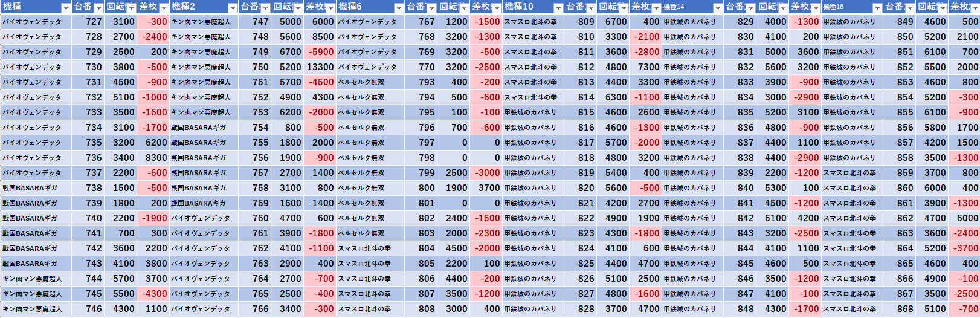Select the 機種10 header cell
The height and width of the screenshot is (318, 980).
[x=534, y=7]
